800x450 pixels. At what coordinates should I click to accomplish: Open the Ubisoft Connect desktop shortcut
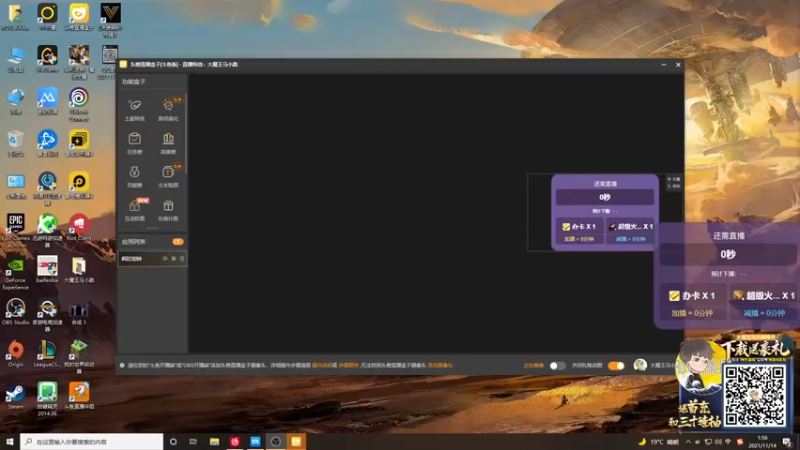pyautogui.click(x=79, y=104)
